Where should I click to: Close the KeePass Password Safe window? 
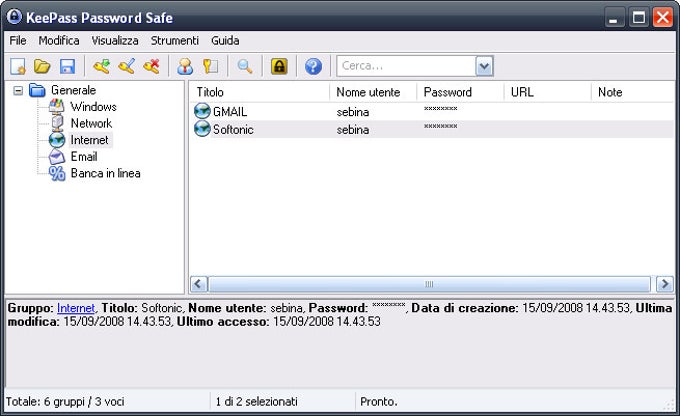pyautogui.click(x=663, y=17)
